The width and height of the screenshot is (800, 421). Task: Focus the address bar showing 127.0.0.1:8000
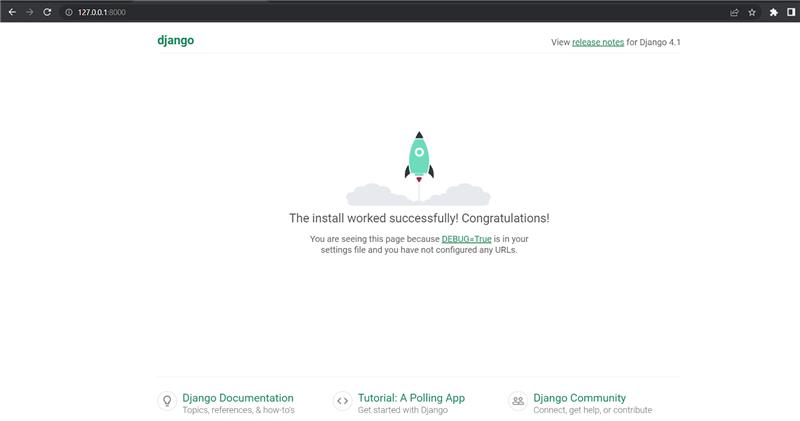pyautogui.click(x=300, y=12)
